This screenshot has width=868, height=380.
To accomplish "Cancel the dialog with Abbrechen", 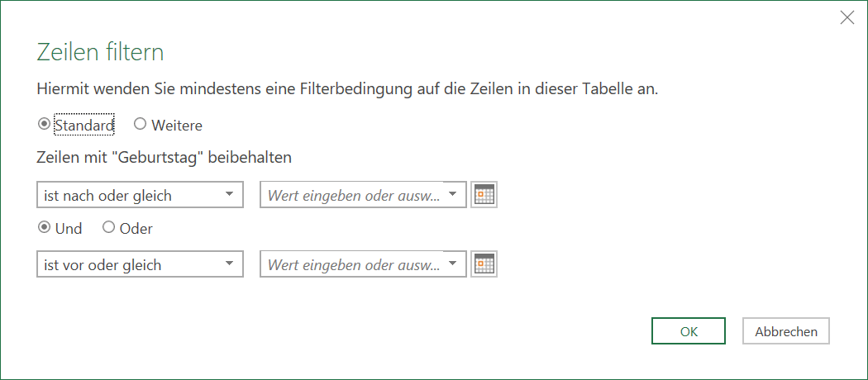I will pos(786,331).
